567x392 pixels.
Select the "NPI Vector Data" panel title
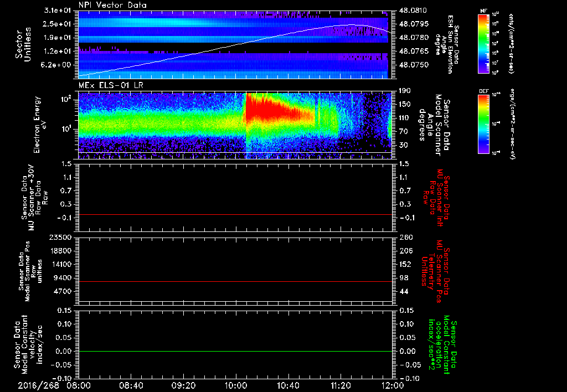pyautogui.click(x=112, y=5)
